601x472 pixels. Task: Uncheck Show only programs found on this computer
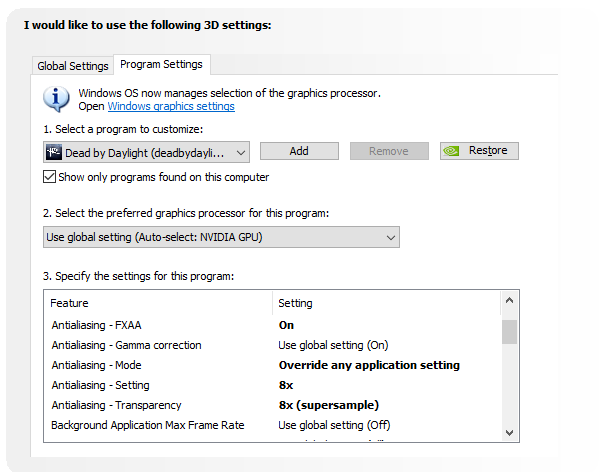pyautogui.click(x=50, y=177)
